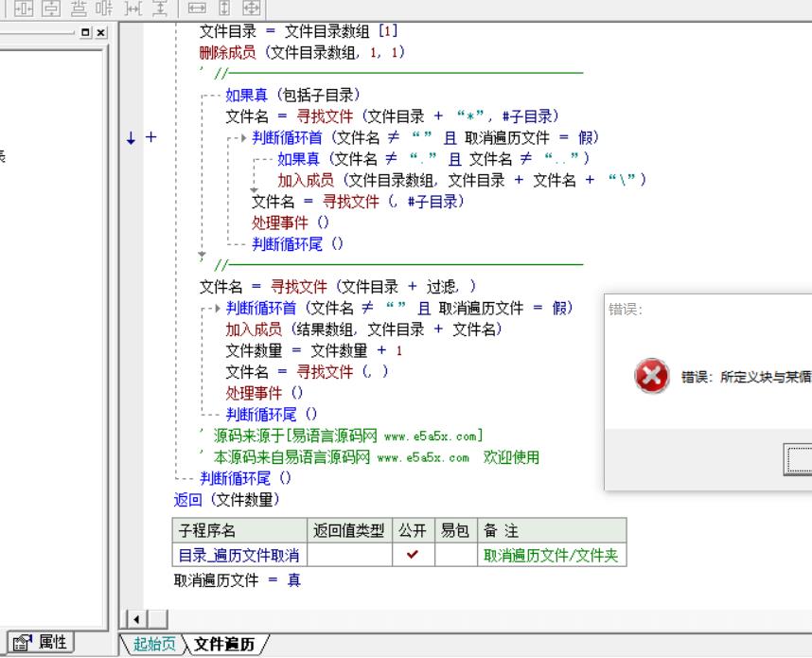
Task: Click the make same width and height icon
Action: coord(252,8)
